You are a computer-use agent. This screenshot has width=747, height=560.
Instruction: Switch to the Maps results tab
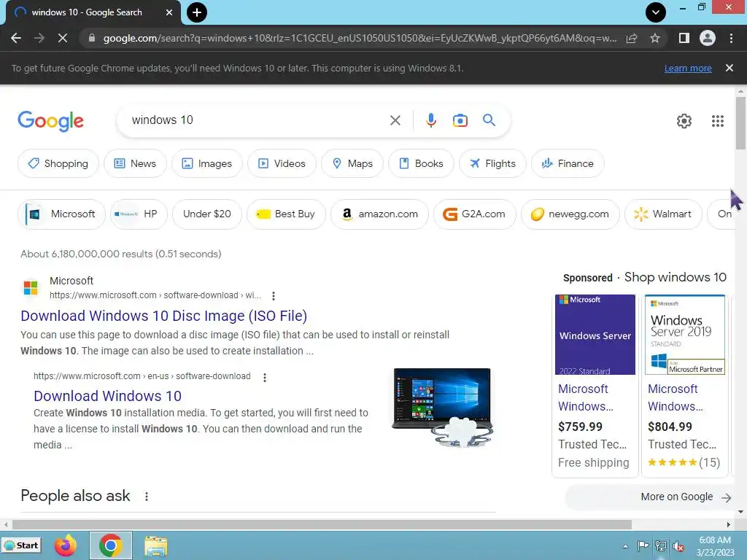click(x=352, y=163)
